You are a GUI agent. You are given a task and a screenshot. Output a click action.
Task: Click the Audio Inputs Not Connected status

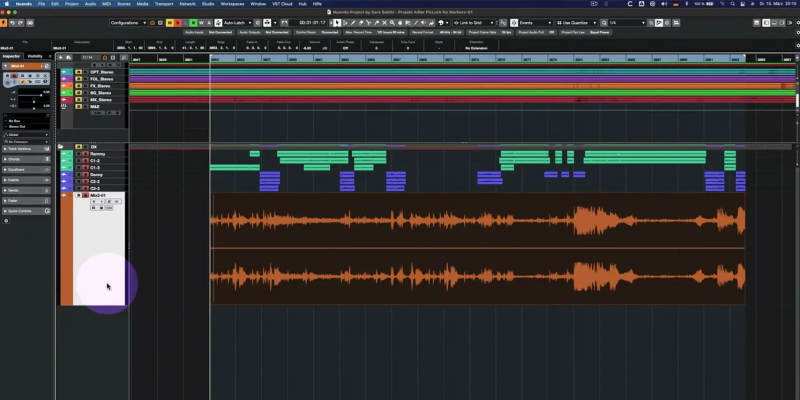pyautogui.click(x=208, y=32)
